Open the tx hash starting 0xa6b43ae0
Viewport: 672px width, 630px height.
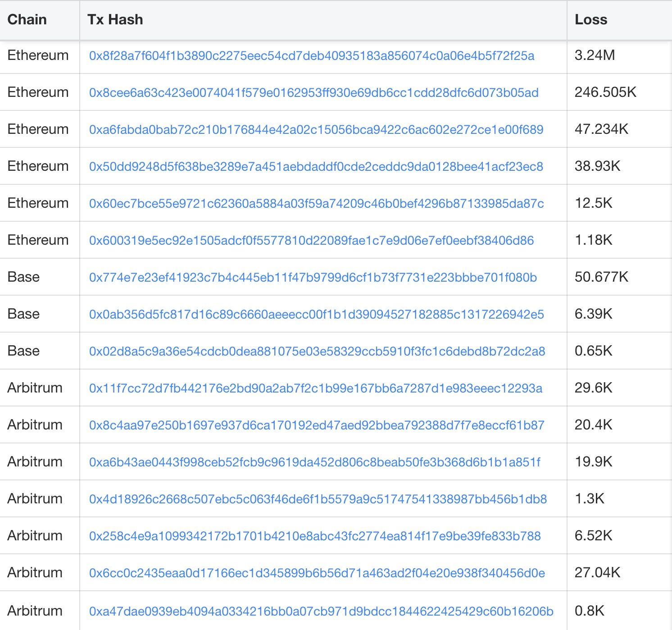314,462
